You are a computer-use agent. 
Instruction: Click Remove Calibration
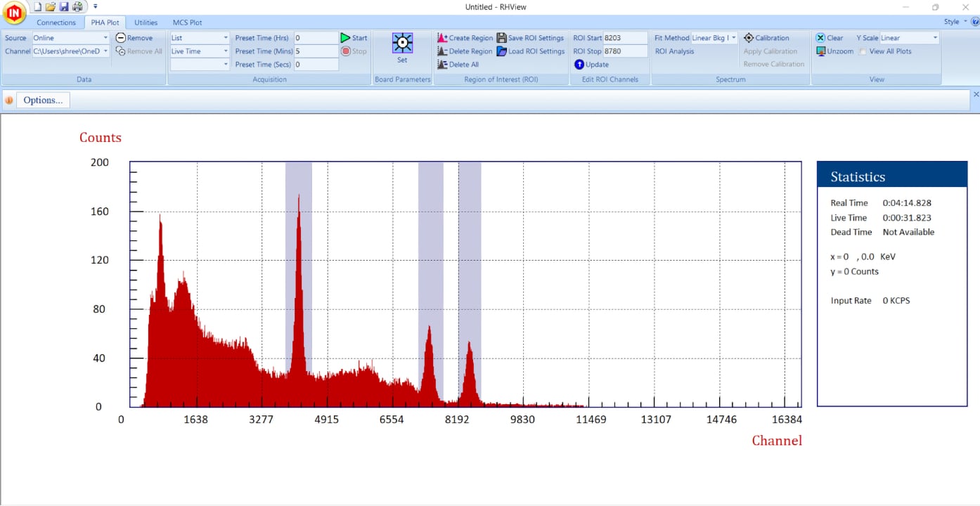774,64
